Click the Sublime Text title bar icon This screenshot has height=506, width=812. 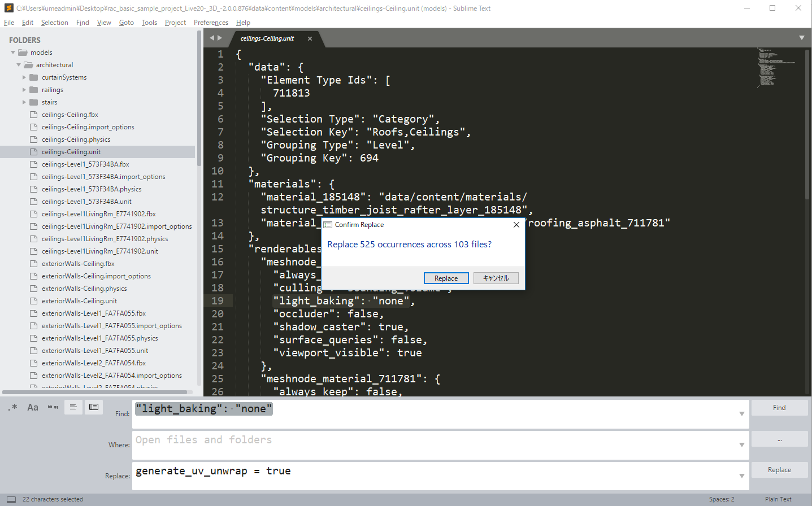click(8, 8)
